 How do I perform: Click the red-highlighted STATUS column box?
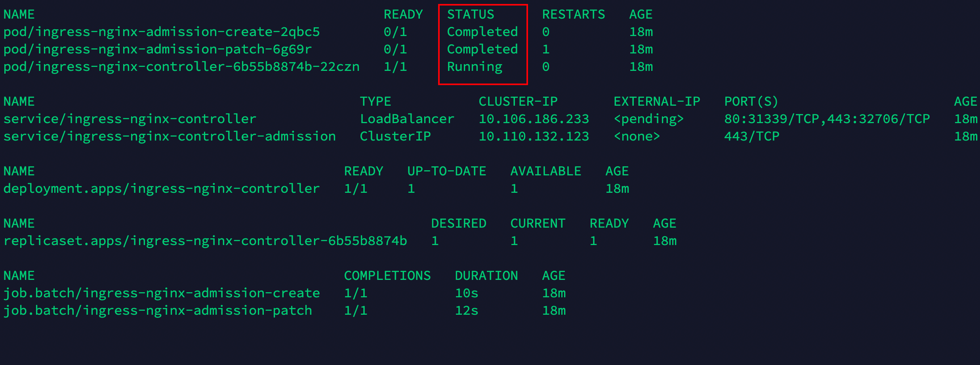tap(482, 44)
